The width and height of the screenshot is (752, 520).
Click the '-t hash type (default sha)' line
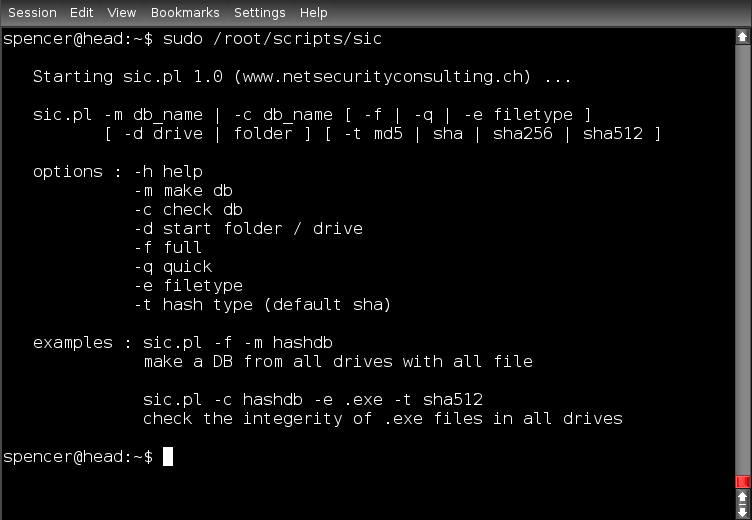tap(262, 305)
